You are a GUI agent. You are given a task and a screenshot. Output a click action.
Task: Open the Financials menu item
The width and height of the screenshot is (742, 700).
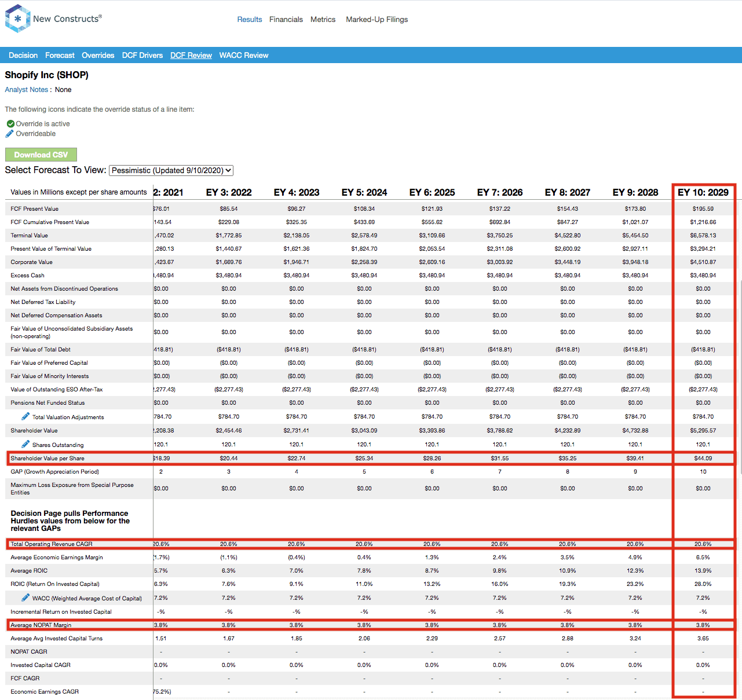pyautogui.click(x=286, y=20)
